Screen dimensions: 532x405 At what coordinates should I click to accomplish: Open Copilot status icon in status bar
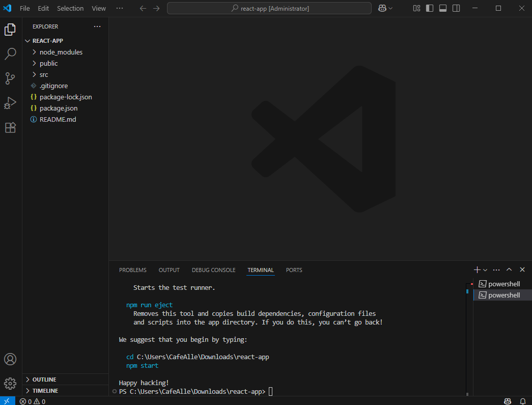[x=508, y=401]
